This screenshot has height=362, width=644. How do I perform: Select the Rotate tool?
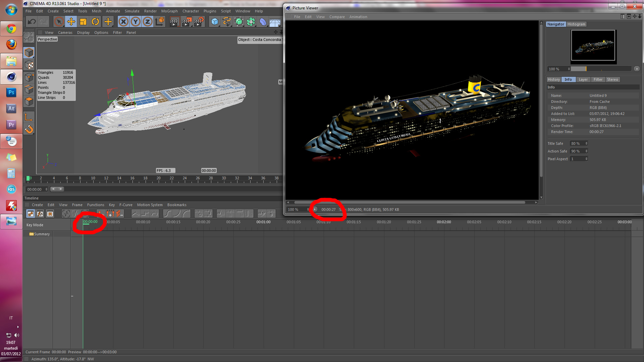click(x=95, y=22)
